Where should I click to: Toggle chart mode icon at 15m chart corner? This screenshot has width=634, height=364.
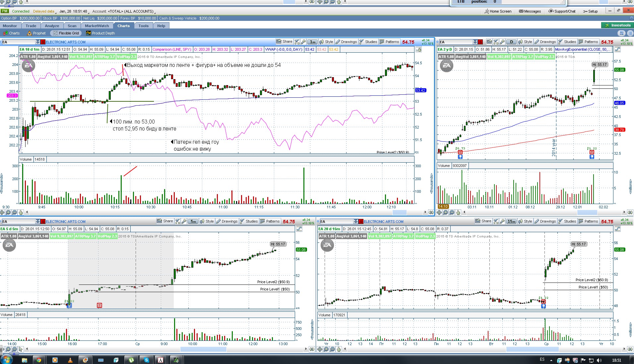click(617, 229)
